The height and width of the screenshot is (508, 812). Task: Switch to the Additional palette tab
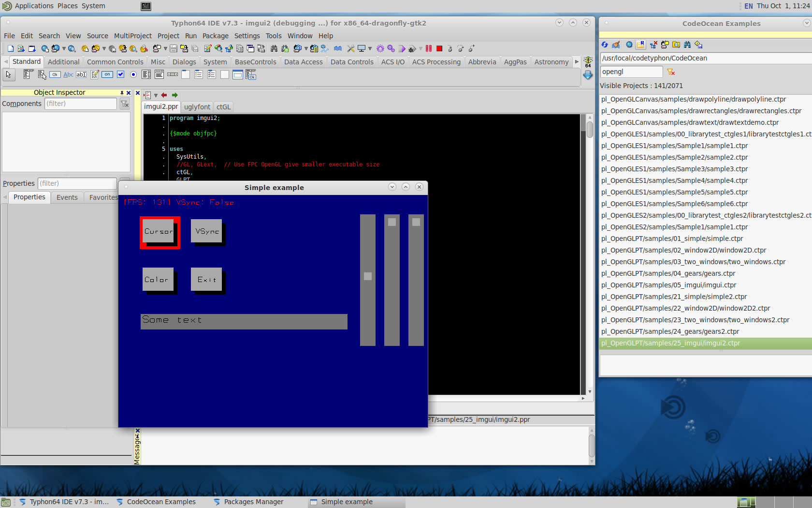[x=63, y=62]
